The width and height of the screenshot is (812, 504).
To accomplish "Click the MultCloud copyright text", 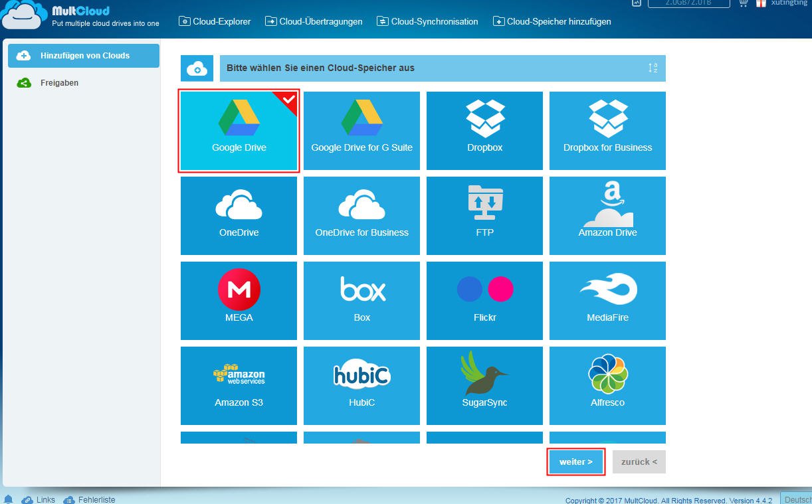I will point(669,501).
